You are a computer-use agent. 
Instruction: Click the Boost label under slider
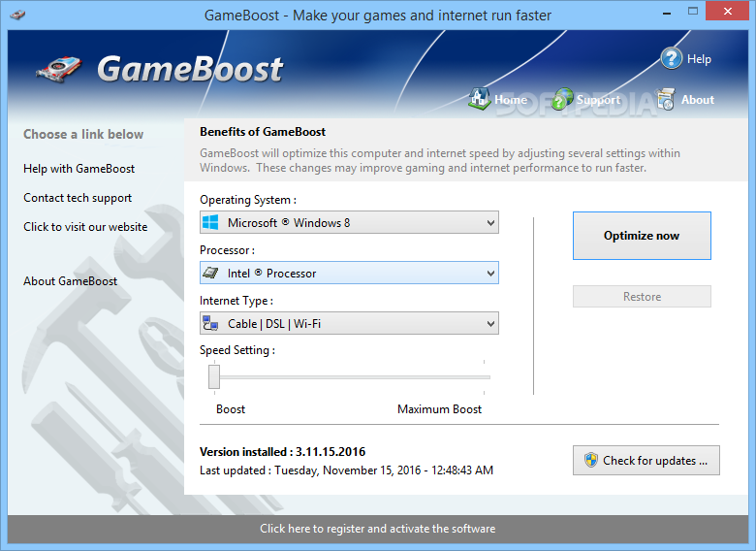coord(231,409)
